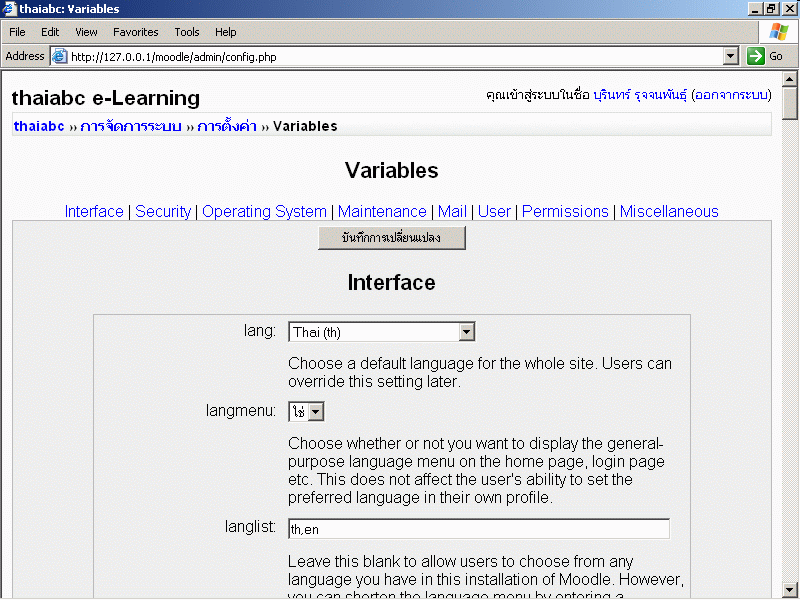Click the Windows logo throbber icon
800x600 pixels.
tap(778, 32)
